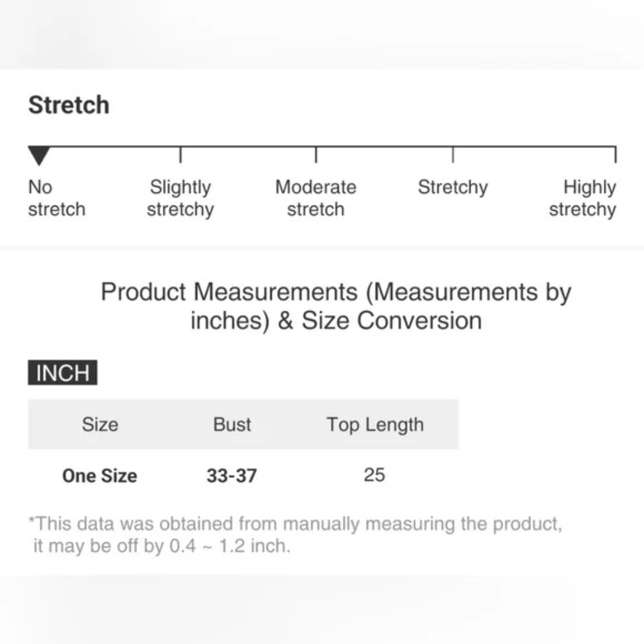This screenshot has width=644, height=644.
Task: Click the black triangle stretch marker
Action: coord(39,156)
